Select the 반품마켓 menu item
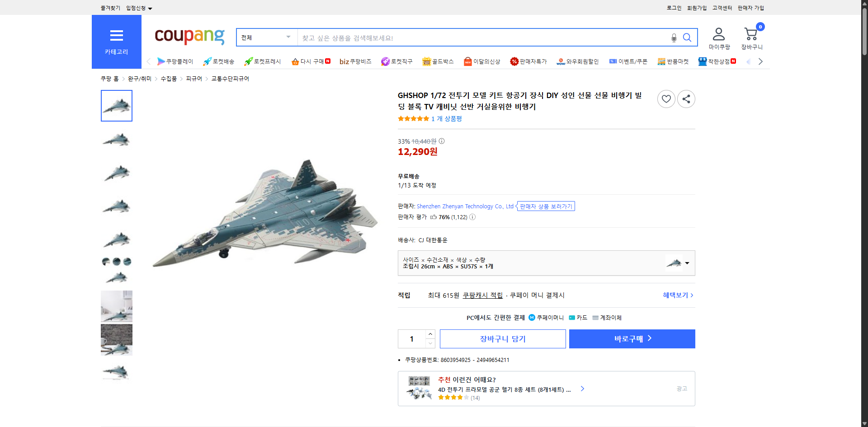Image resolution: width=868 pixels, height=427 pixels. click(673, 61)
